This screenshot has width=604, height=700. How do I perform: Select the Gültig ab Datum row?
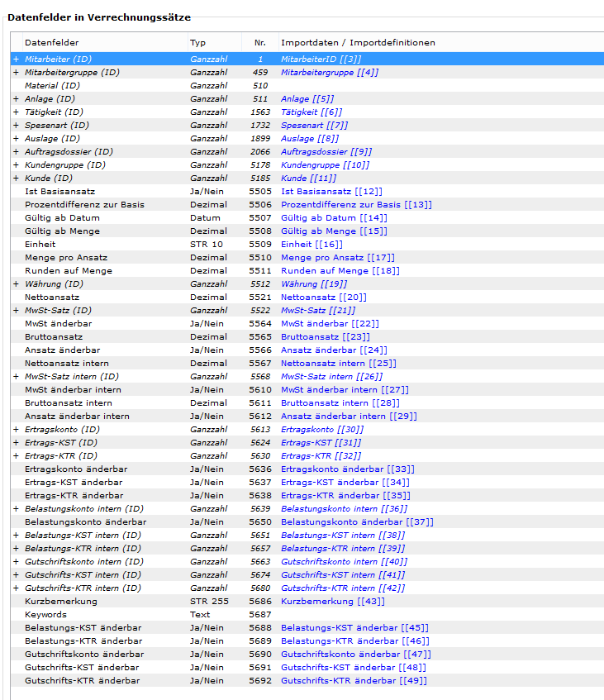pos(62,218)
